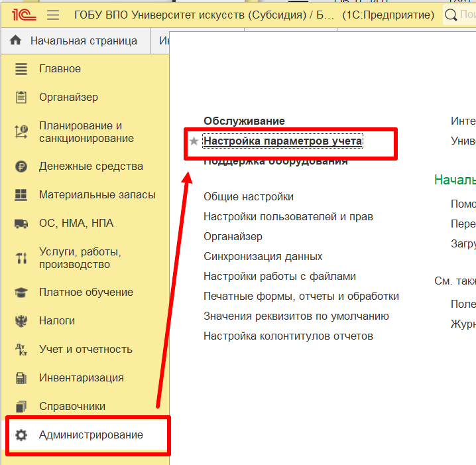Select Материальные запасы section

(97, 195)
